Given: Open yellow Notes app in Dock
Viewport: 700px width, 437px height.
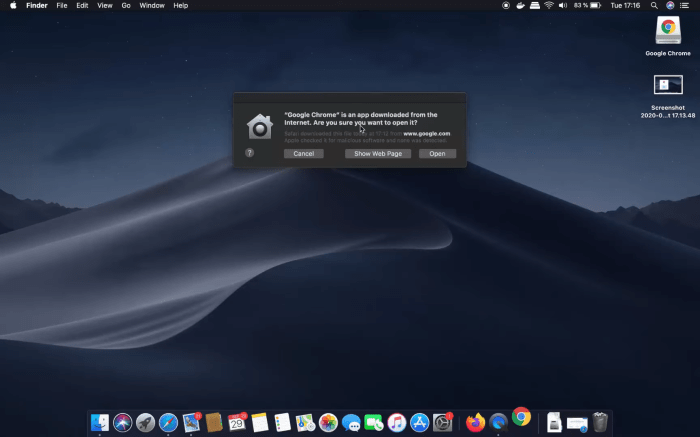Looking at the screenshot, I should (x=259, y=422).
